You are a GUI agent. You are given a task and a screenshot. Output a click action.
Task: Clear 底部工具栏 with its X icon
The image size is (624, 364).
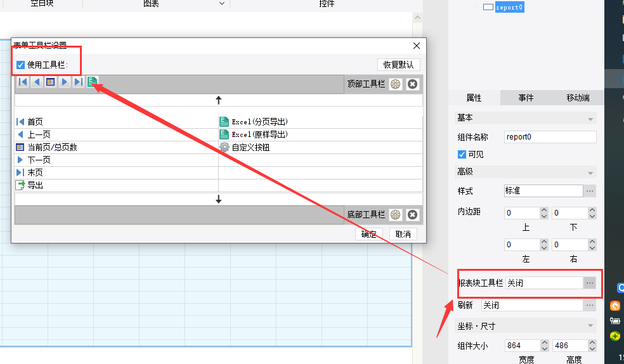pyautogui.click(x=413, y=215)
